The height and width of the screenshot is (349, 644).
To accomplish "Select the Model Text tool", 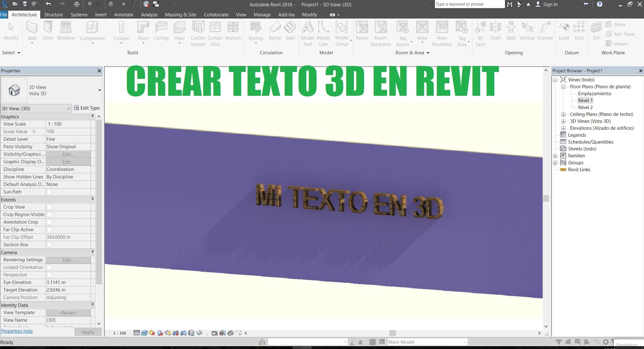I will pos(308,34).
